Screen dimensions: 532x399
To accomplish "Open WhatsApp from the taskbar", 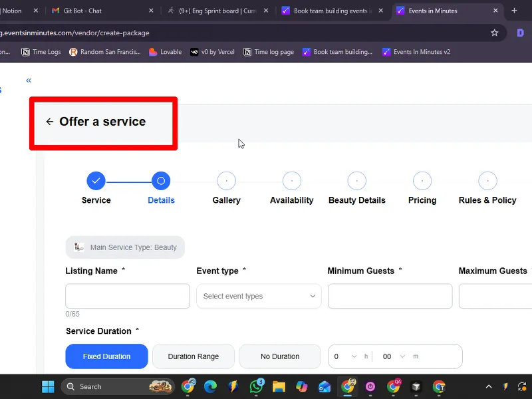I will pos(256,386).
